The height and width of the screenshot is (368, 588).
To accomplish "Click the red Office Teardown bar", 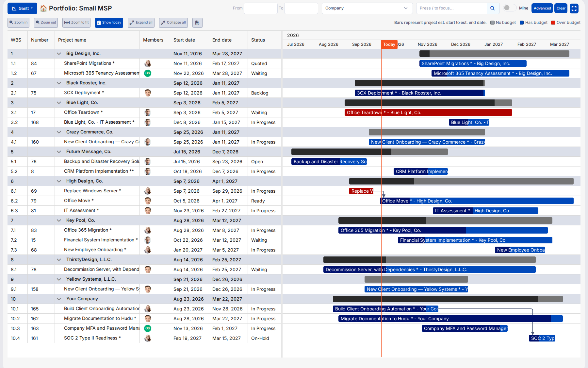I will [x=428, y=113].
